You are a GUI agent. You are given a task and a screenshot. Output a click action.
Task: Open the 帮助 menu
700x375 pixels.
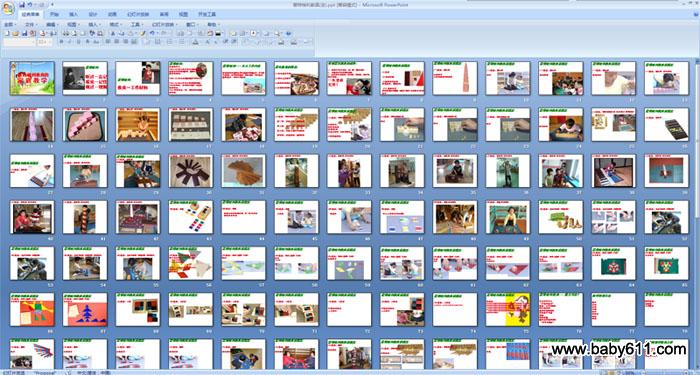[x=213, y=25]
